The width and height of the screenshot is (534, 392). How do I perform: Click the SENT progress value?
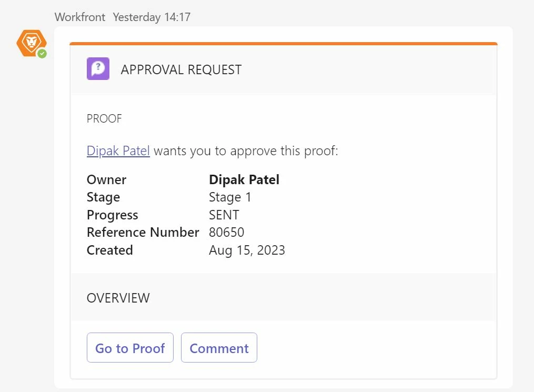pos(224,215)
